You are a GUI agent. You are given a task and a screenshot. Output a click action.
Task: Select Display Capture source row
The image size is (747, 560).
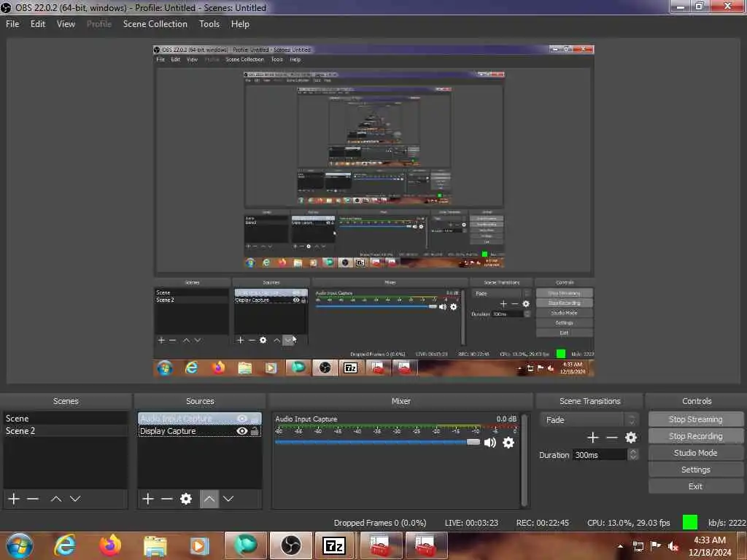[x=200, y=430]
